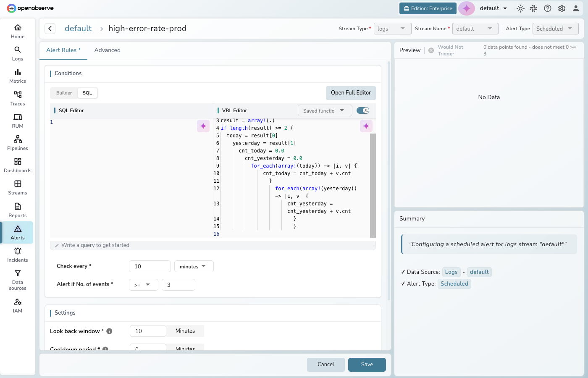Navigate to Pipelines
The image size is (588, 378).
18,143
